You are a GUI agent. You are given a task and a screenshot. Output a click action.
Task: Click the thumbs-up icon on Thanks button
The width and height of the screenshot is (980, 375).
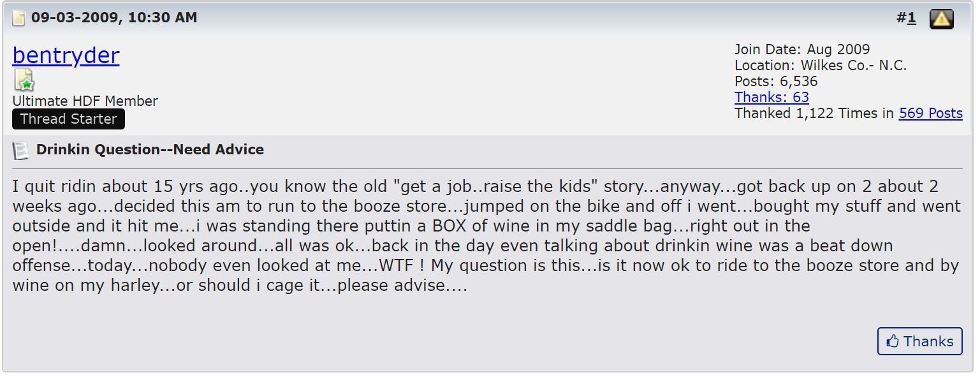893,341
